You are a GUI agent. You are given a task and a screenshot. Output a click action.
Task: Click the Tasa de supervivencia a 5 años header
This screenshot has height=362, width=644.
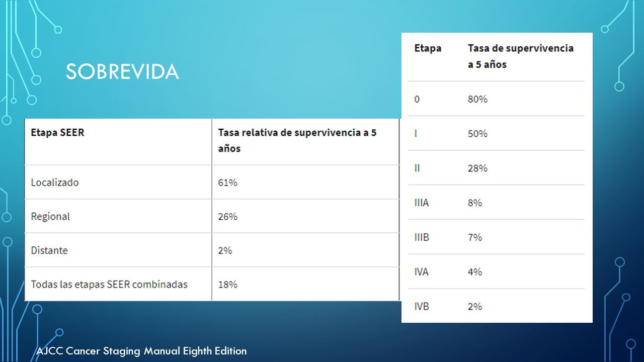(521, 56)
